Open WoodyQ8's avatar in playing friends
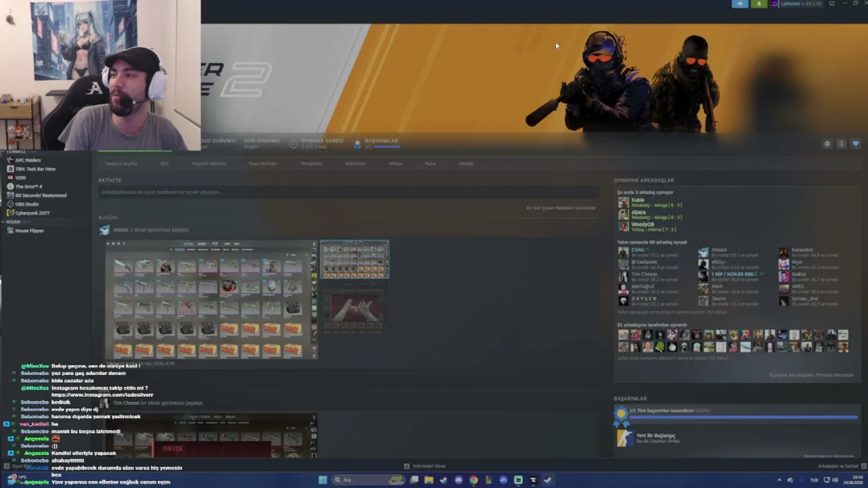Screen dimensions: 868x488 pos(623,226)
